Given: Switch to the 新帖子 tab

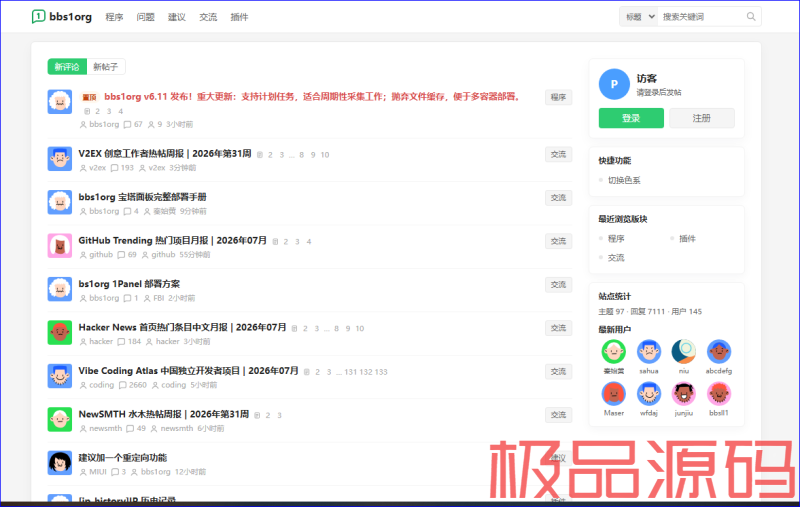Looking at the screenshot, I should point(106,67).
